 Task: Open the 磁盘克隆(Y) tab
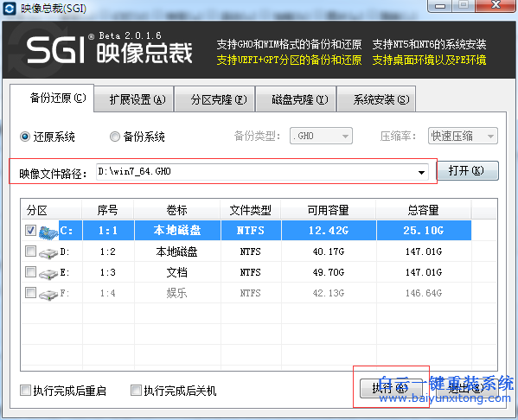pos(296,99)
